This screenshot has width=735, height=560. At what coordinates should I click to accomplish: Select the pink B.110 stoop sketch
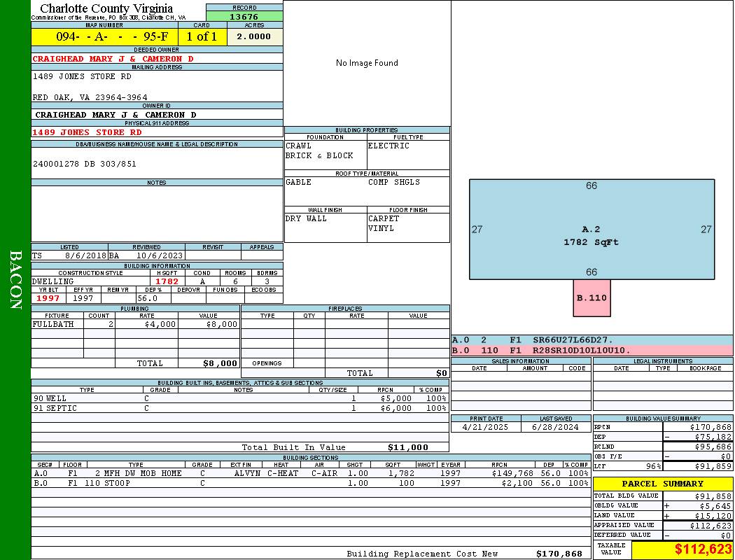[591, 297]
